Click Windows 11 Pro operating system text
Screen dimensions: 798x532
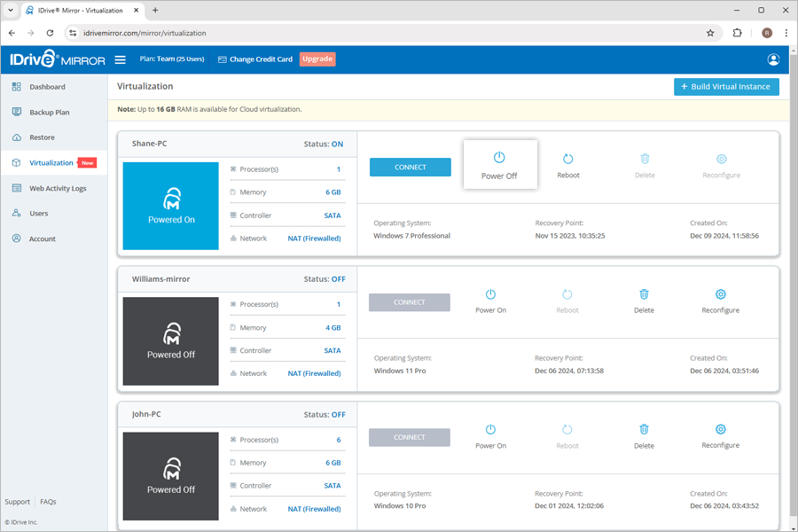pyautogui.click(x=400, y=371)
